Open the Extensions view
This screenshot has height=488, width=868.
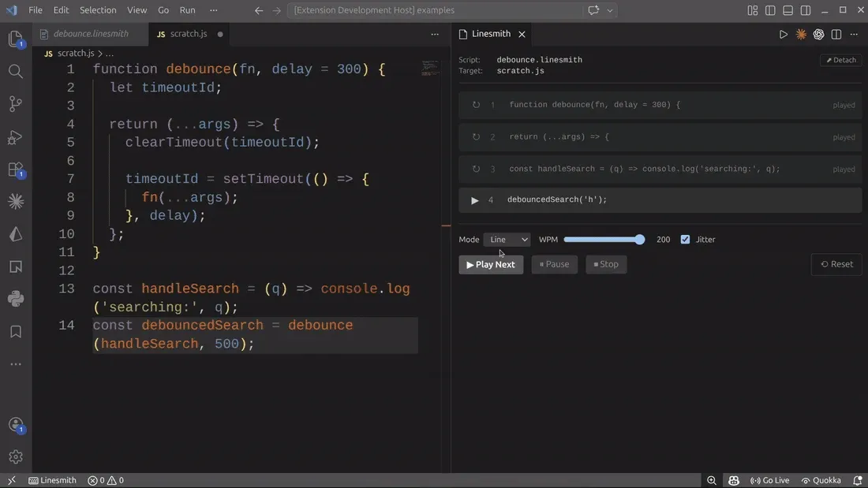pyautogui.click(x=16, y=169)
